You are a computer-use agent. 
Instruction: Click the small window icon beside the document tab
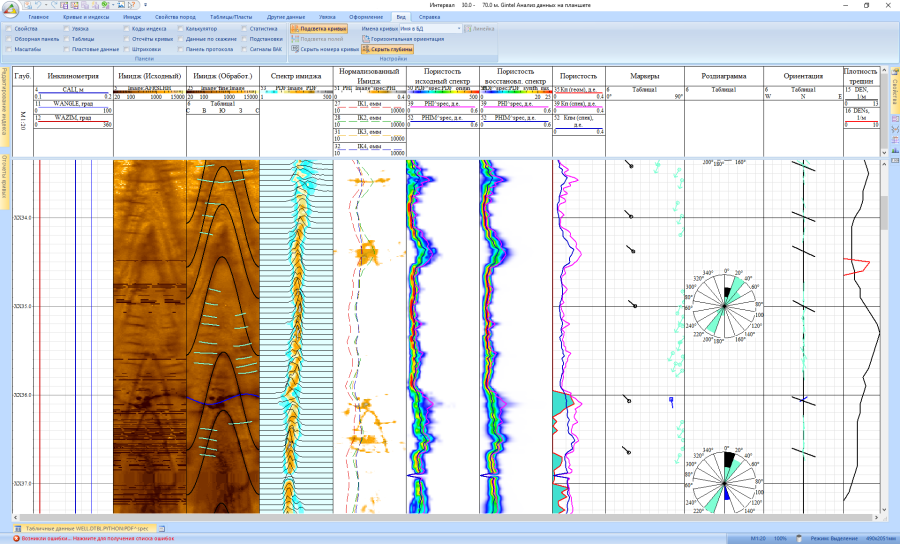tap(162, 529)
